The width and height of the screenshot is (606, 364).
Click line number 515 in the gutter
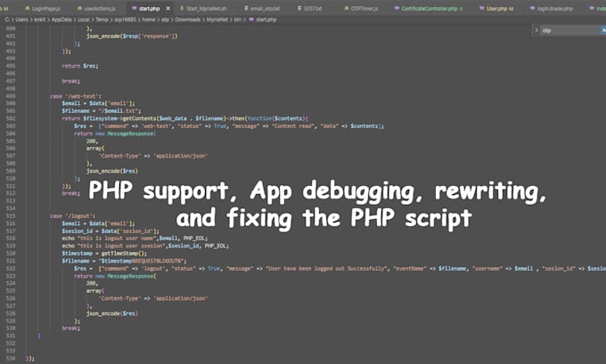(x=11, y=215)
